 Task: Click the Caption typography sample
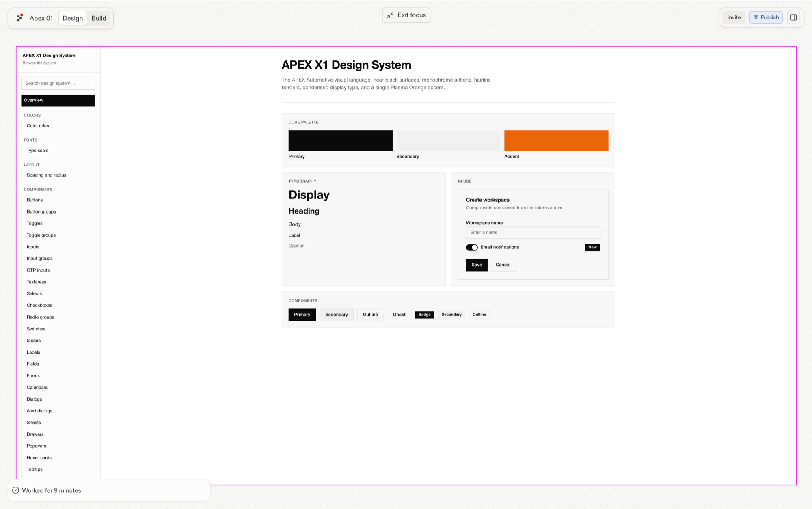coord(296,246)
